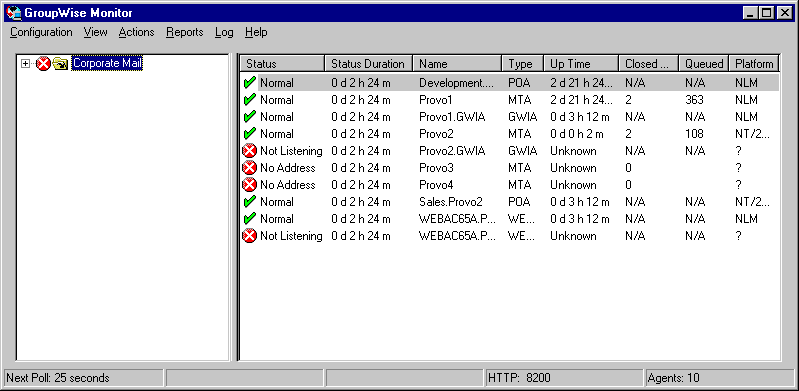Close the GroupWise Monitor window
Image resolution: width=799 pixels, height=391 pixels.
click(x=784, y=13)
